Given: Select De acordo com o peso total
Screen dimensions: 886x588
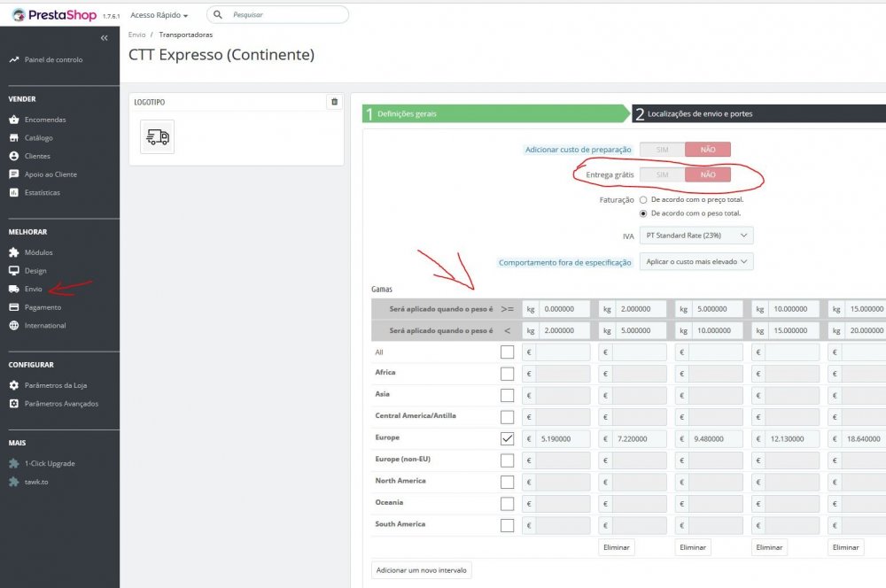Looking at the screenshot, I should (643, 213).
